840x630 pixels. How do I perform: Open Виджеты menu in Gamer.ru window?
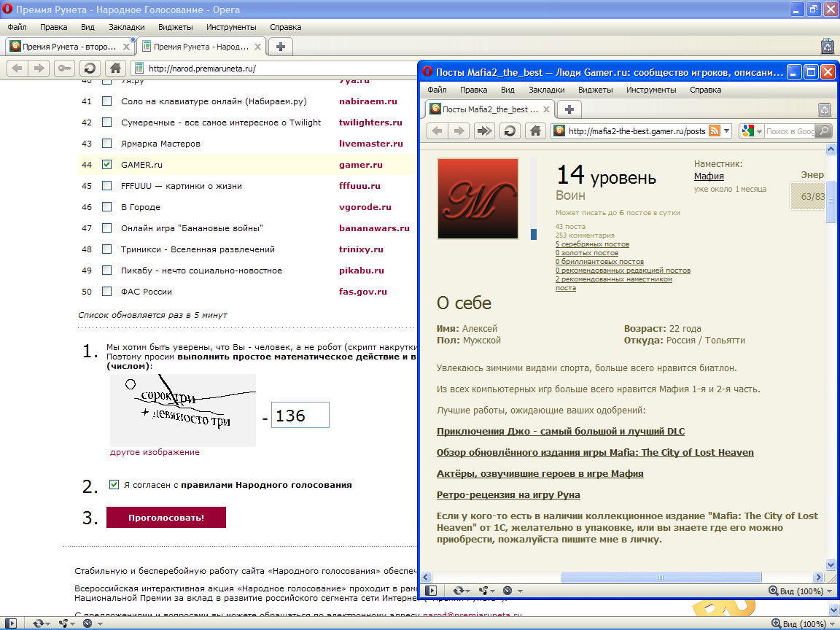(595, 90)
